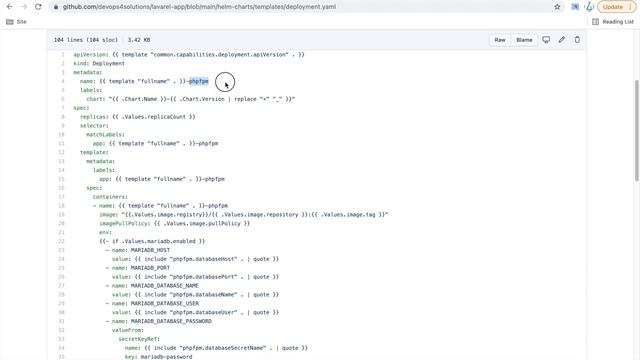Image resolution: width=640 pixels, height=360 pixels.
Task: Click the 'kind: Deployment' line
Action: [99, 63]
